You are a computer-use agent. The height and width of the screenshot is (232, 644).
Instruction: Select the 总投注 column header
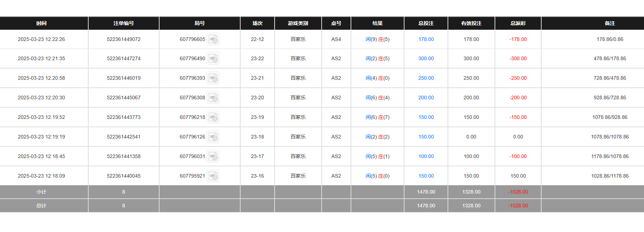pos(426,23)
